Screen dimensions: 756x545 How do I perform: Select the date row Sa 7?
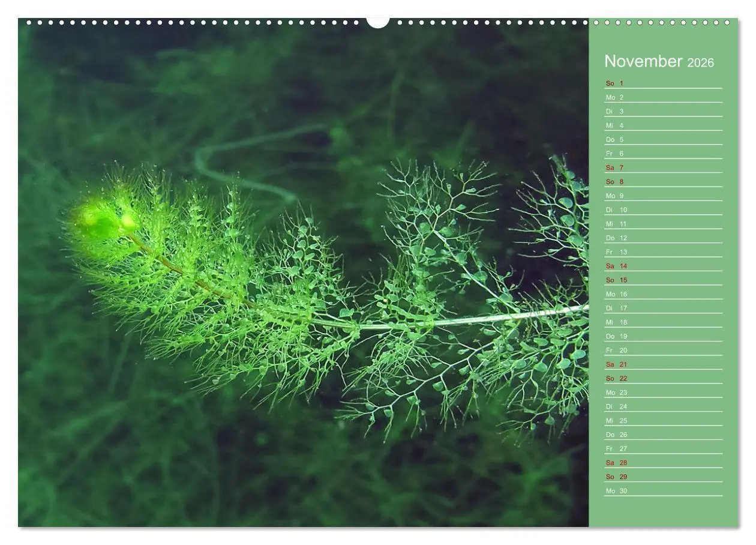(x=663, y=167)
